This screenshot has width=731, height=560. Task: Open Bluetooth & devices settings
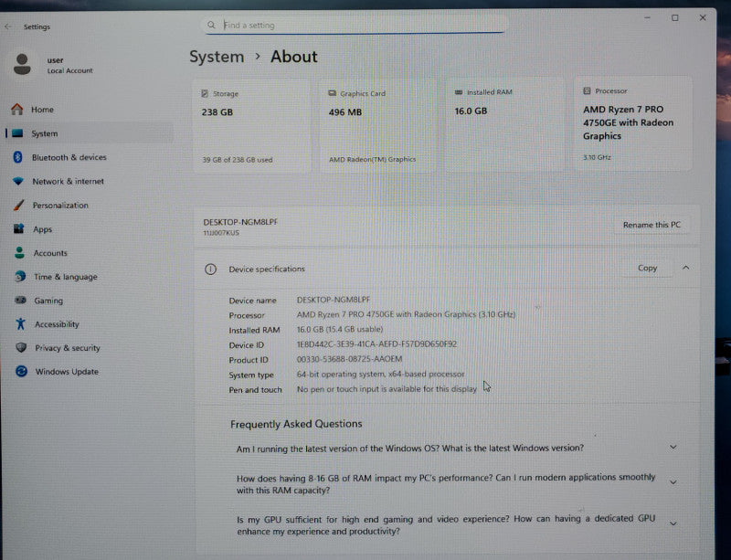tap(89, 157)
